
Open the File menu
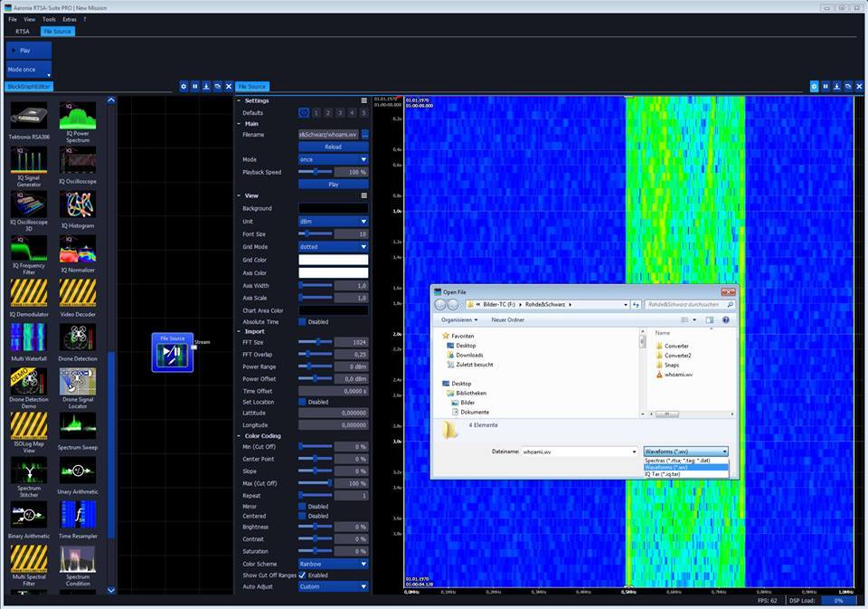pos(13,19)
